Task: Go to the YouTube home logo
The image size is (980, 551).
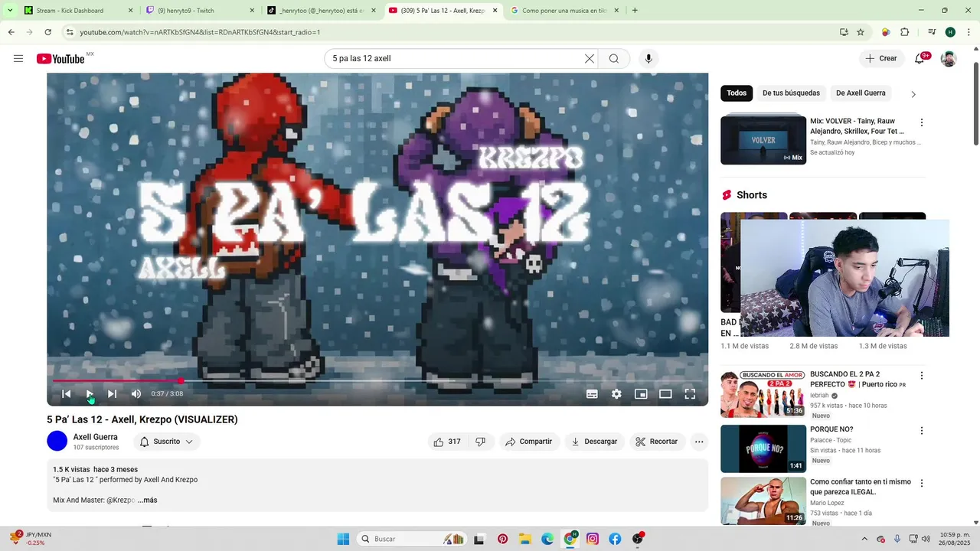Action: (60, 59)
